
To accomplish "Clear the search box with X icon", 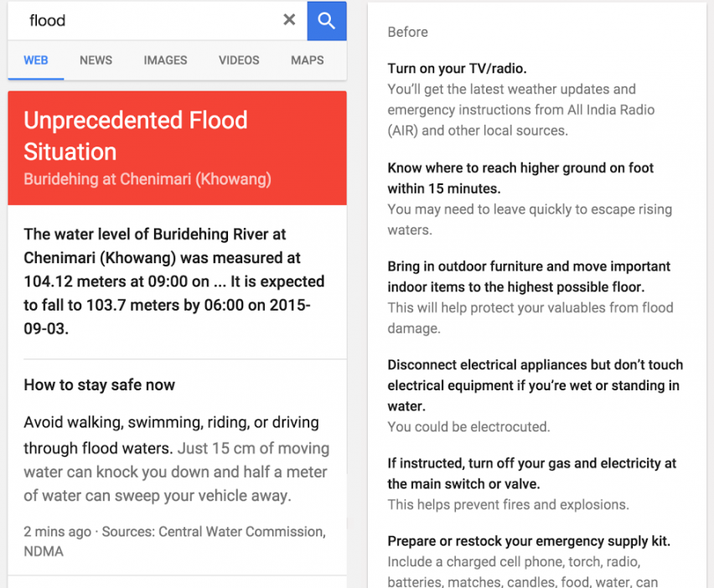I will [x=289, y=20].
